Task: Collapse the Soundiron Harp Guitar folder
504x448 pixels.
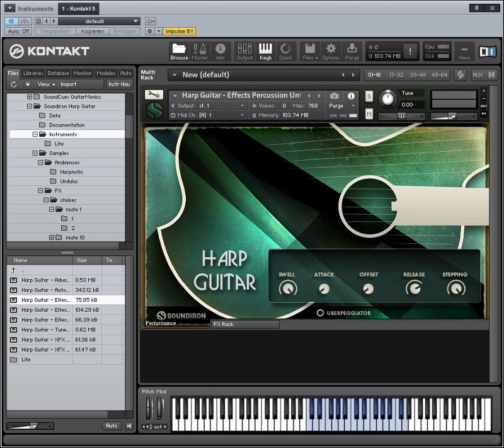Action: [x=30, y=106]
